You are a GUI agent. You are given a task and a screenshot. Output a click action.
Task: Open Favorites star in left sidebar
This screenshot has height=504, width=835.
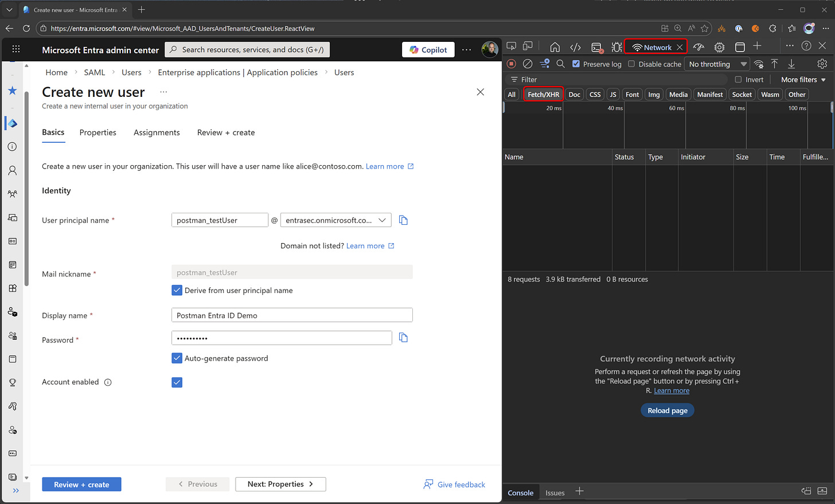click(13, 91)
